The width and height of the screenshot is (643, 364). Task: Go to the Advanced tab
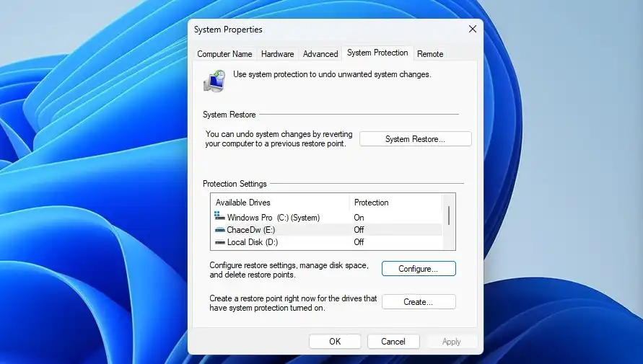click(320, 54)
